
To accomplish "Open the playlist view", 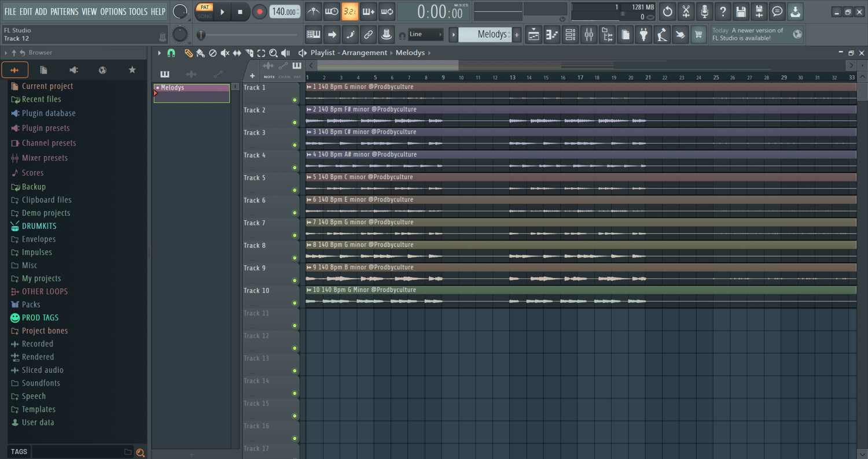I will point(534,35).
